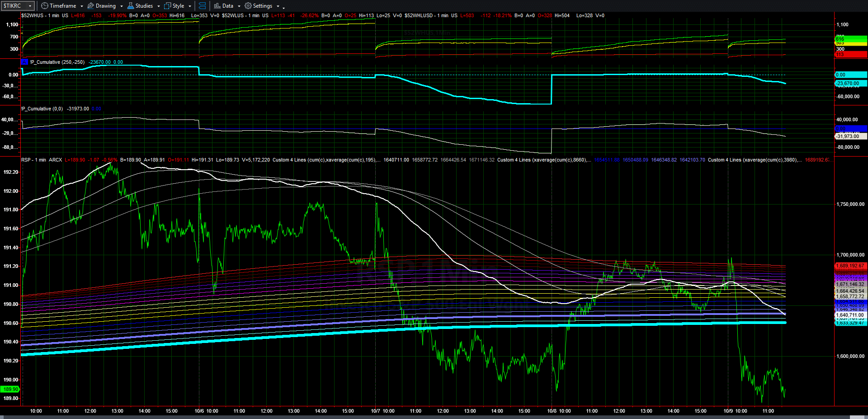Click the cyan -23,670.00 axis label
The image size is (868, 419).
[849, 83]
